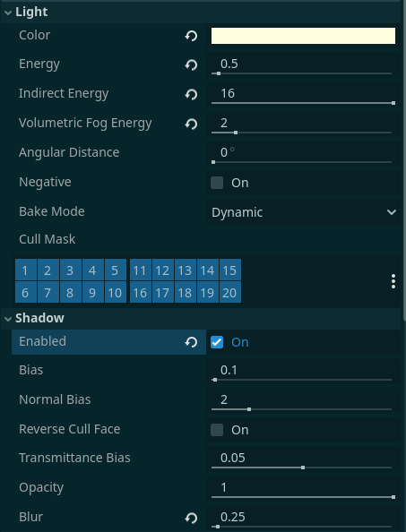Reset the shadow Enabled property
406x532 pixels.
coord(191,342)
